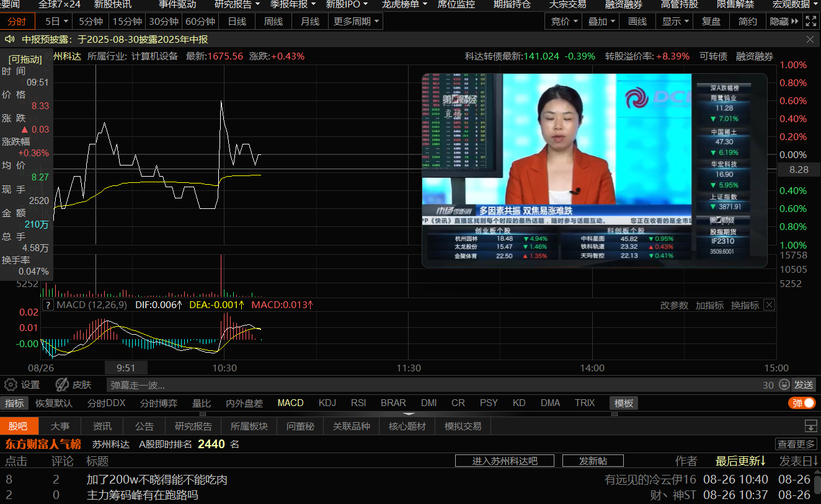Select the RSI indicator
The height and width of the screenshot is (504, 821).
pos(358,403)
